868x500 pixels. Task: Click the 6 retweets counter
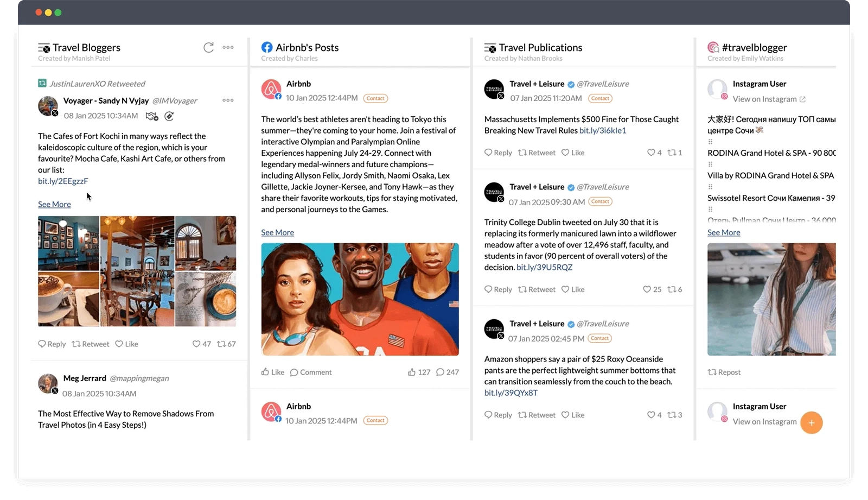pyautogui.click(x=675, y=290)
